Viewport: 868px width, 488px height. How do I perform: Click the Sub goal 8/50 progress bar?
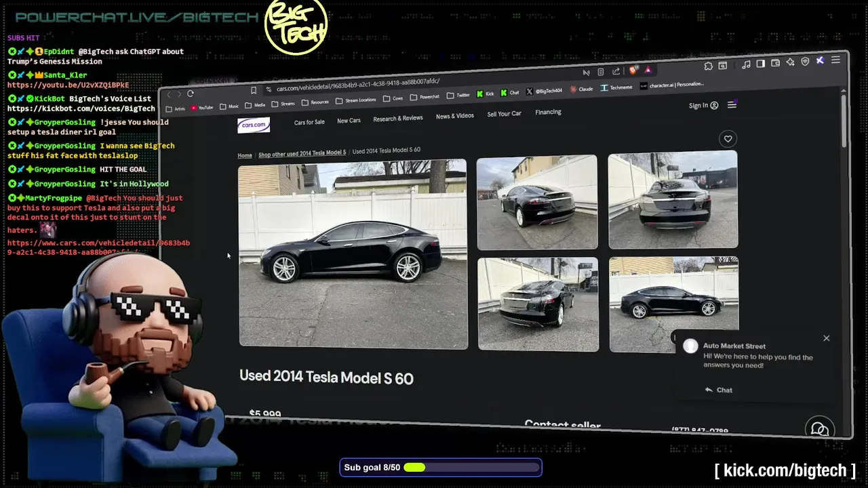click(441, 468)
